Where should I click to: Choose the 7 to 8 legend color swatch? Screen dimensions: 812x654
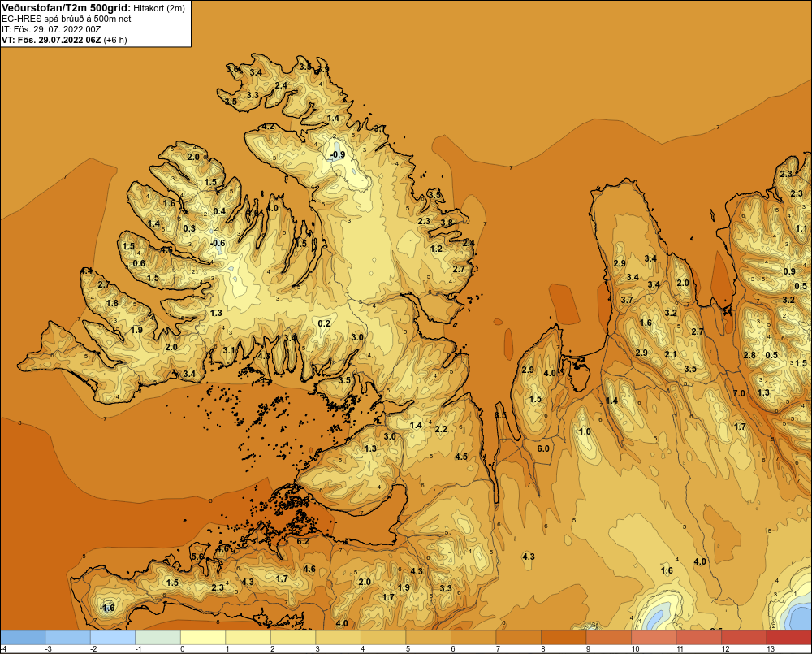click(x=518, y=638)
